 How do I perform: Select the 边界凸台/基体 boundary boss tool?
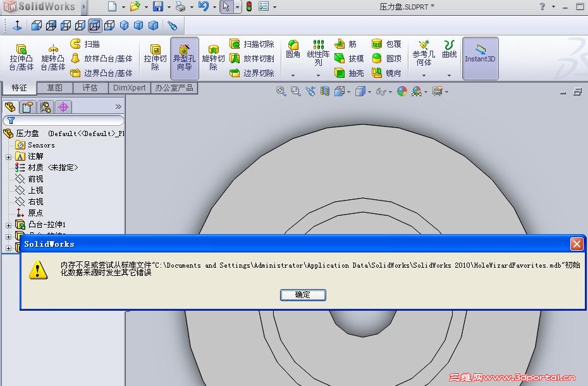tap(102, 73)
